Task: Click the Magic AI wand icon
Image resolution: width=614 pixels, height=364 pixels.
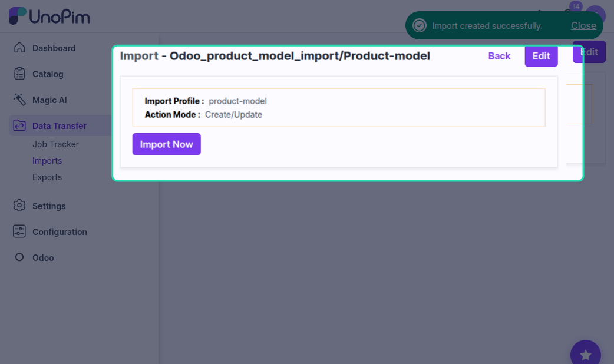Action: [19, 100]
